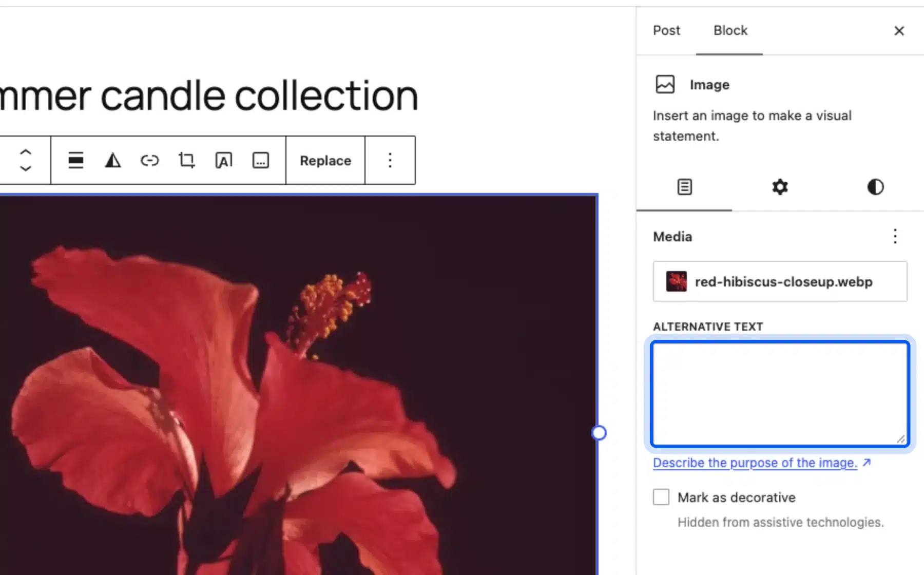Open Media panel options menu

pos(895,236)
